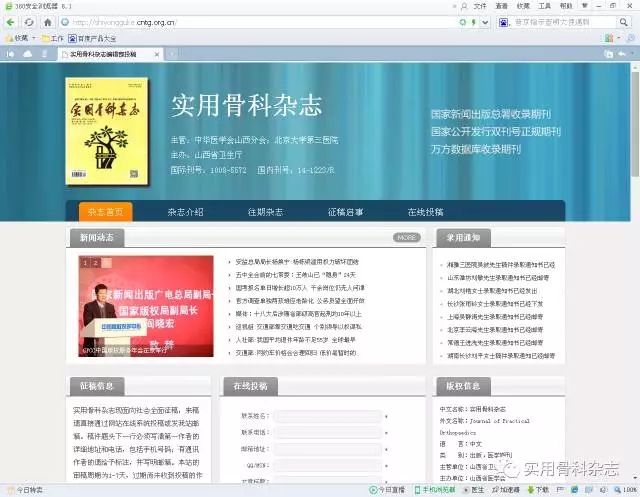The height and width of the screenshot is (497, 640).
Task: Close the 实用骨科杂志 tab
Action: [157, 54]
